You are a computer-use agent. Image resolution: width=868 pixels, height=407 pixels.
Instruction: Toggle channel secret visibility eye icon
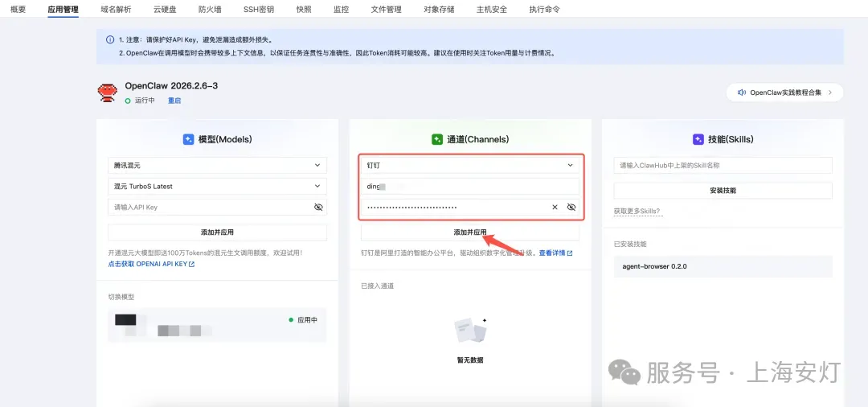click(571, 207)
